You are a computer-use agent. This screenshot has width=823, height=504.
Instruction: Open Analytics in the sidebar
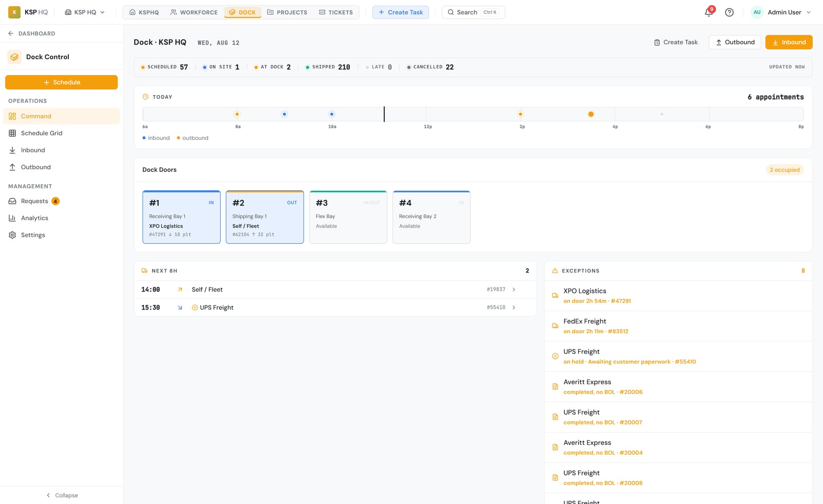(x=62, y=218)
